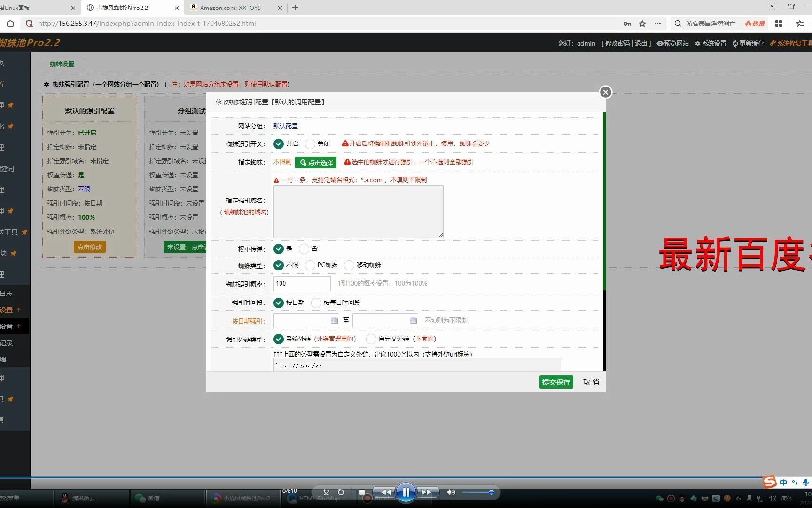Click 退出 logout link
The height and width of the screenshot is (508, 812).
point(640,43)
